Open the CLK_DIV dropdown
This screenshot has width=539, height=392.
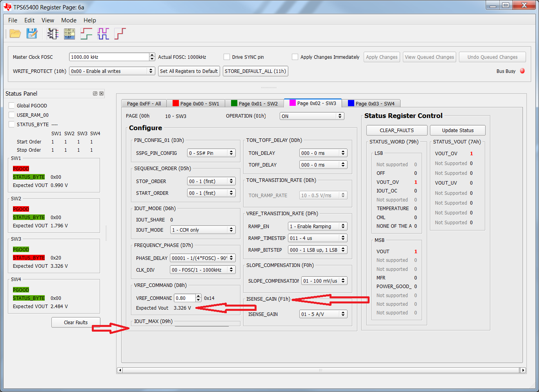[x=203, y=270]
